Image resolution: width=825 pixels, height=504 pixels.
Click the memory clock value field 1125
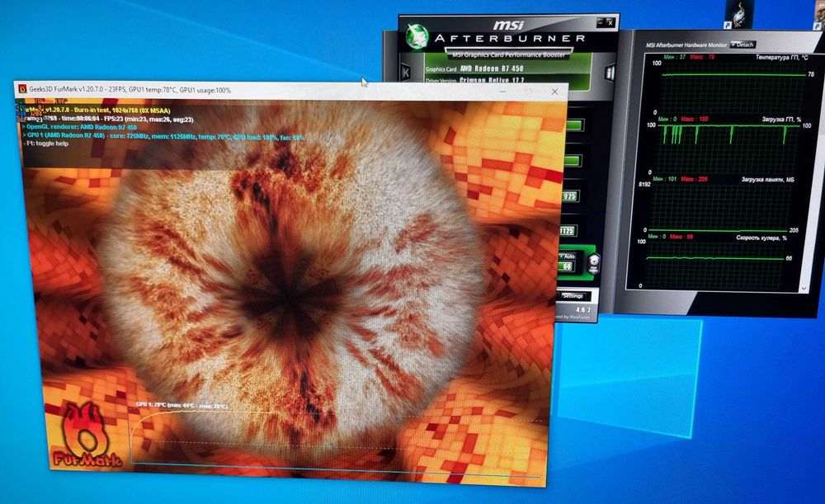[x=568, y=231]
